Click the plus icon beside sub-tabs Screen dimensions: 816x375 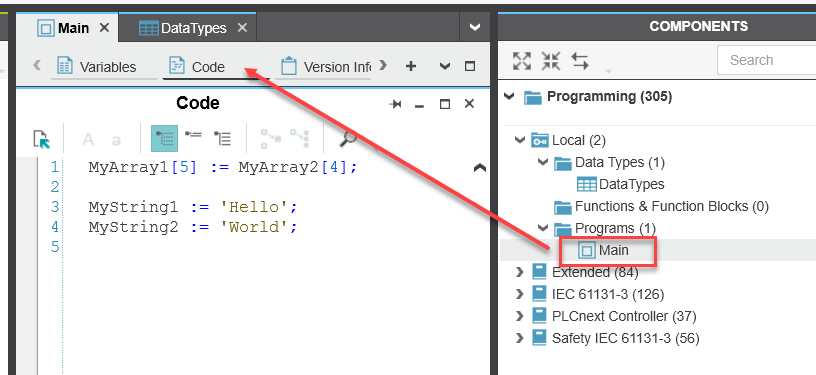click(411, 66)
